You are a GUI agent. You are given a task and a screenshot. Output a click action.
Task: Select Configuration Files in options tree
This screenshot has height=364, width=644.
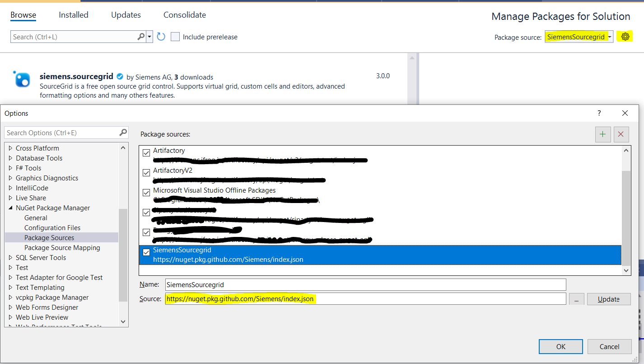(x=52, y=228)
